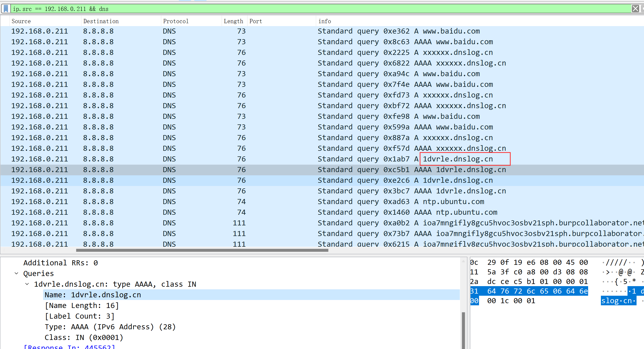Select packet query 0x599a AAAA www.baidu.com
Image resolution: width=644 pixels, height=349 pixels.
322,127
